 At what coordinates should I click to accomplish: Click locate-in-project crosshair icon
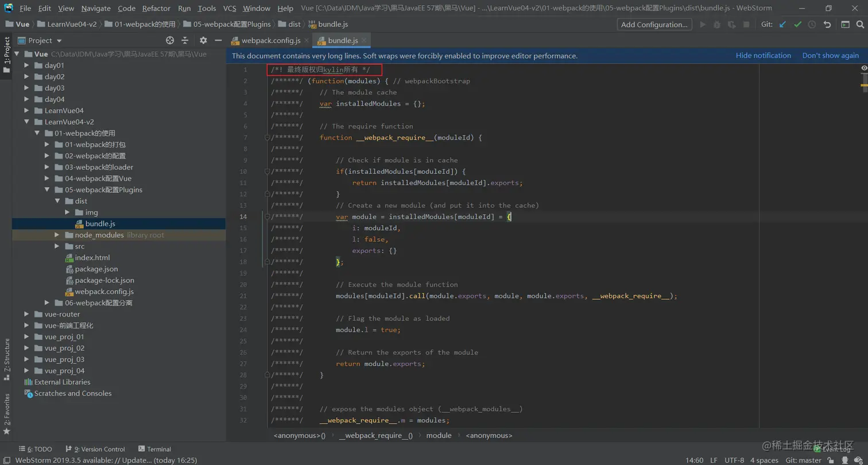[x=170, y=40]
